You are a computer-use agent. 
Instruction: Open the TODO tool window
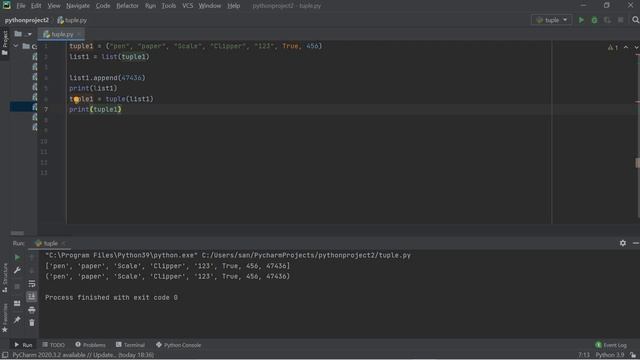click(53, 345)
